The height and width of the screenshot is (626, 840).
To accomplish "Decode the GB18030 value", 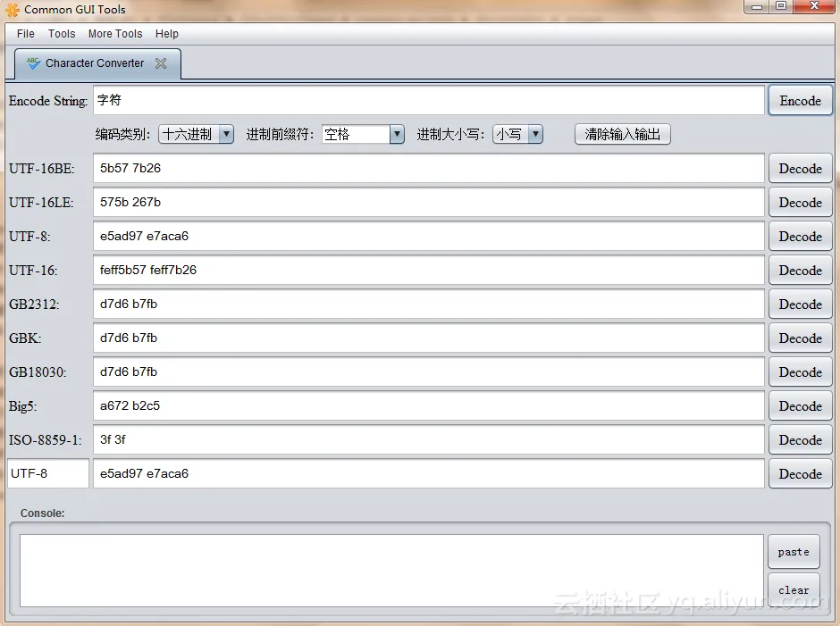I will (x=801, y=372).
